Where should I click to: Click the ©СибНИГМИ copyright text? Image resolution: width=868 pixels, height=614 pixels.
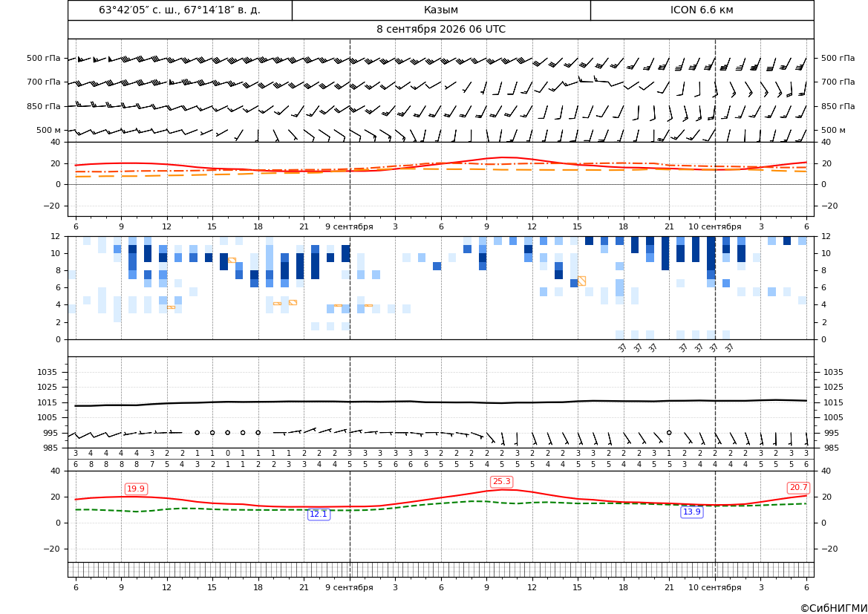834,608
